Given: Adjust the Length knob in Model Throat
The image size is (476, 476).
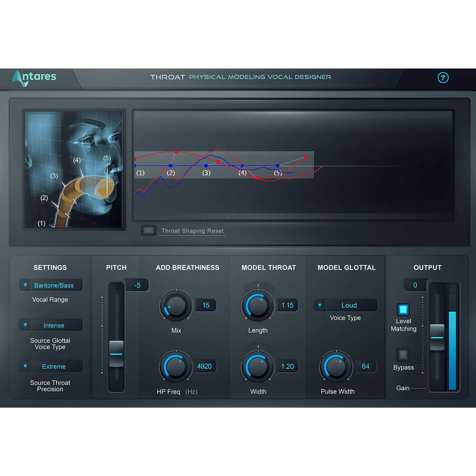Looking at the screenshot, I should click(x=258, y=305).
